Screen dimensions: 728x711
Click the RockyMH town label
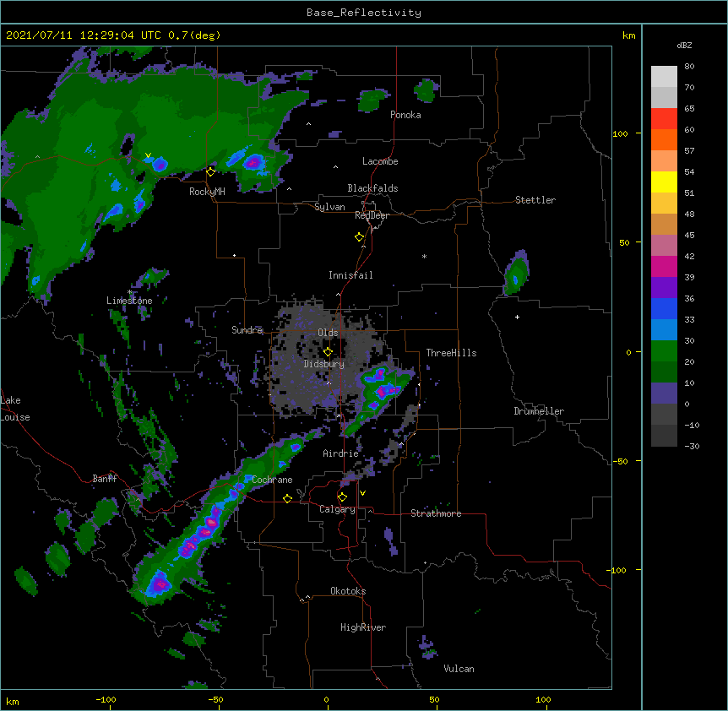click(x=207, y=192)
